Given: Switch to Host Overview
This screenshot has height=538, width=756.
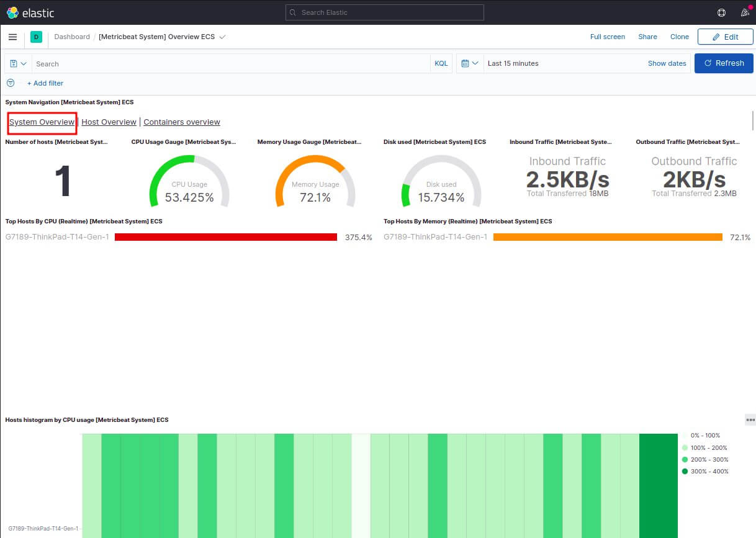Looking at the screenshot, I should 109,122.
